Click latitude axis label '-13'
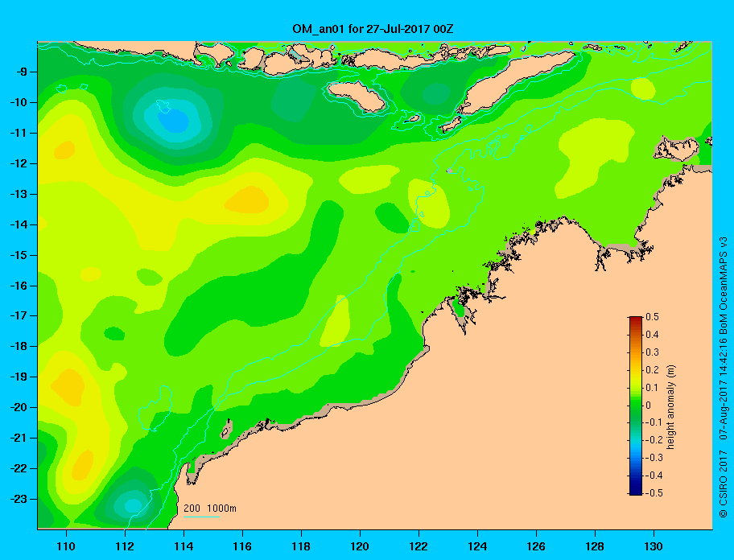The width and height of the screenshot is (734, 560). point(19,194)
